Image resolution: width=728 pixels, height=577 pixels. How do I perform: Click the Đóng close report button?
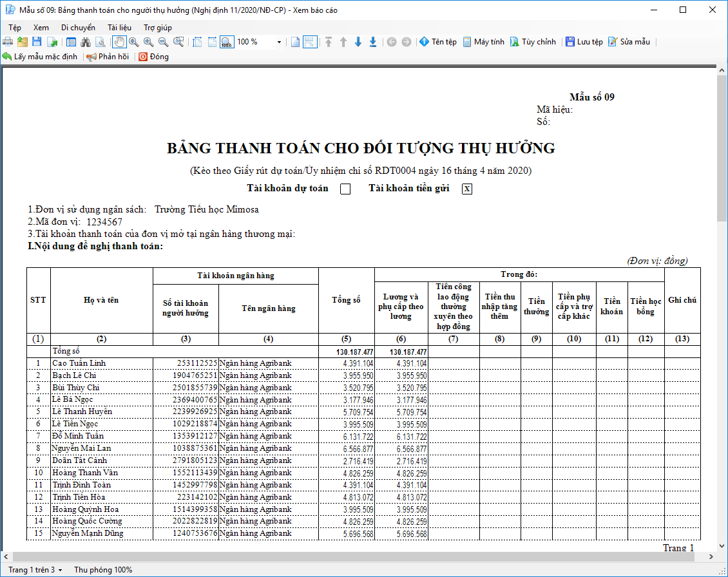[154, 57]
